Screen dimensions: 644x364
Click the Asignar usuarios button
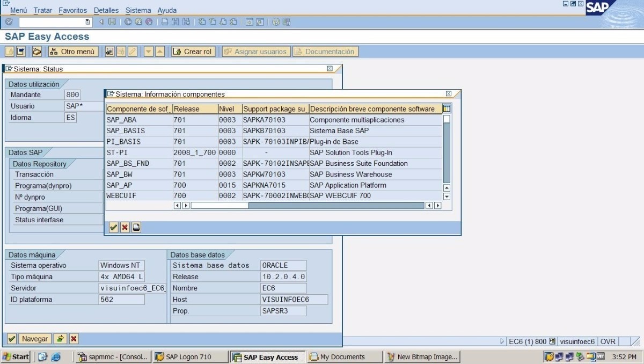[256, 52]
